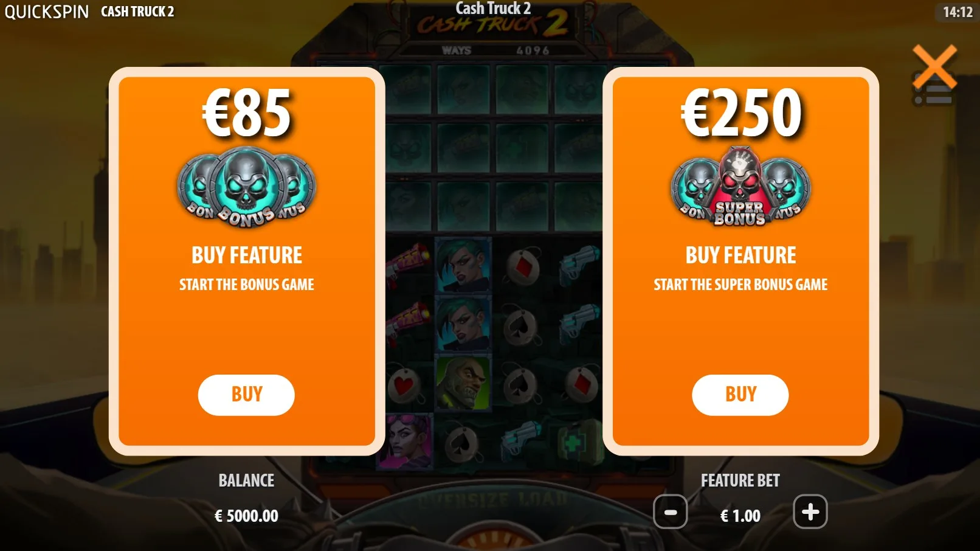Click the teal skull Bonus emblem
Viewport: 980px width, 551px height.
click(246, 187)
